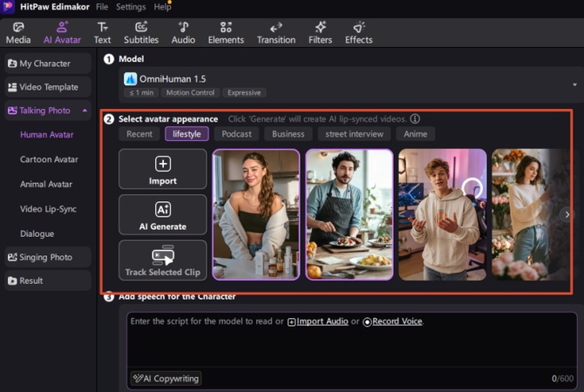Switch to street interview tab
Screen dimensions: 584x392
354,134
